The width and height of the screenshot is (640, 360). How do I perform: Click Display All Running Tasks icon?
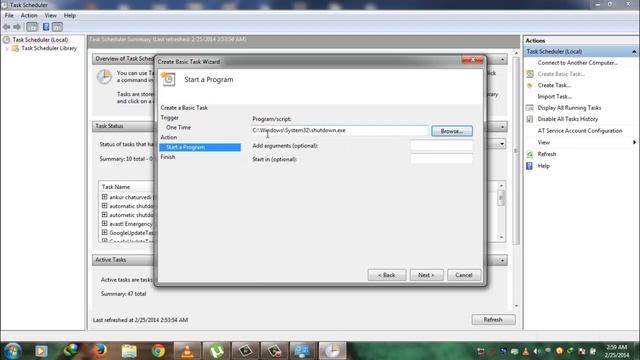tap(530, 108)
